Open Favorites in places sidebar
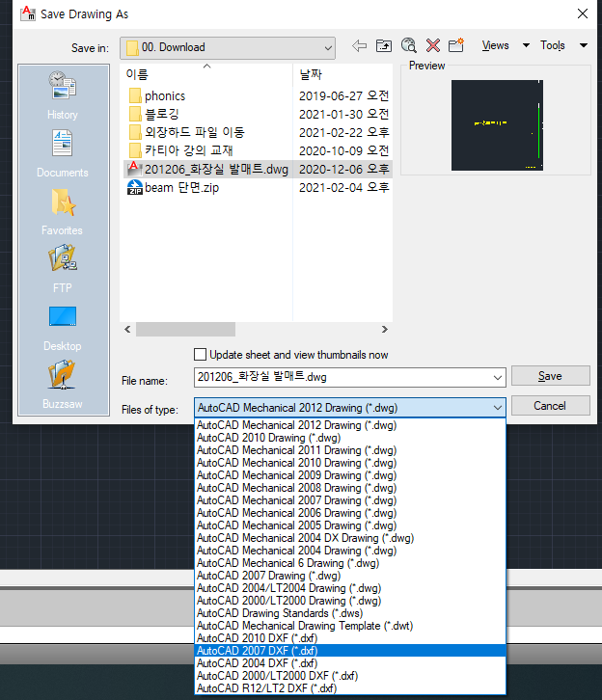Image resolution: width=602 pixels, height=700 pixels. [63, 211]
